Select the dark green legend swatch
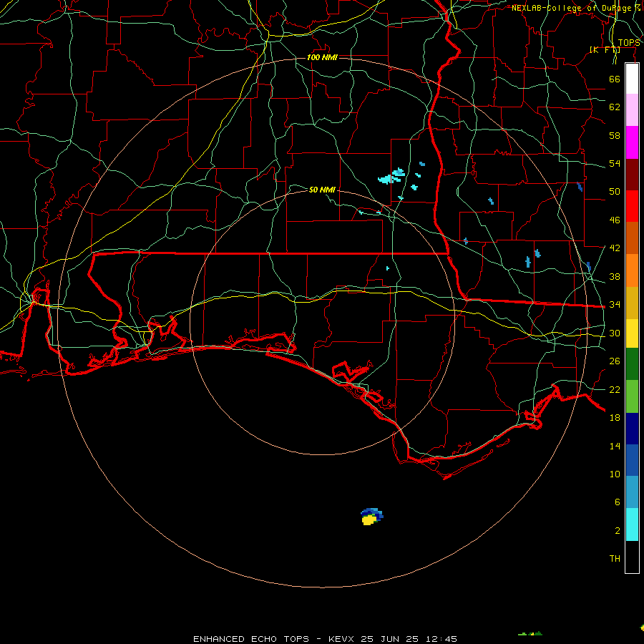 632,364
